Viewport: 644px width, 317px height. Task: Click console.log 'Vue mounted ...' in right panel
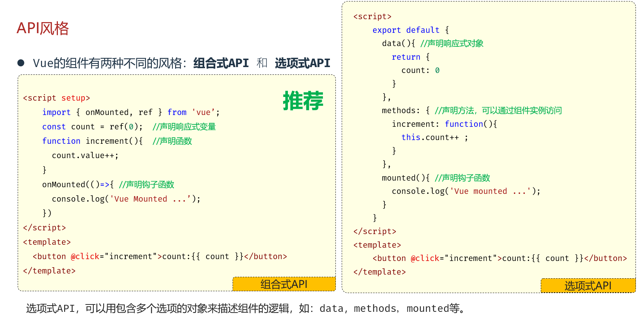[x=466, y=191]
